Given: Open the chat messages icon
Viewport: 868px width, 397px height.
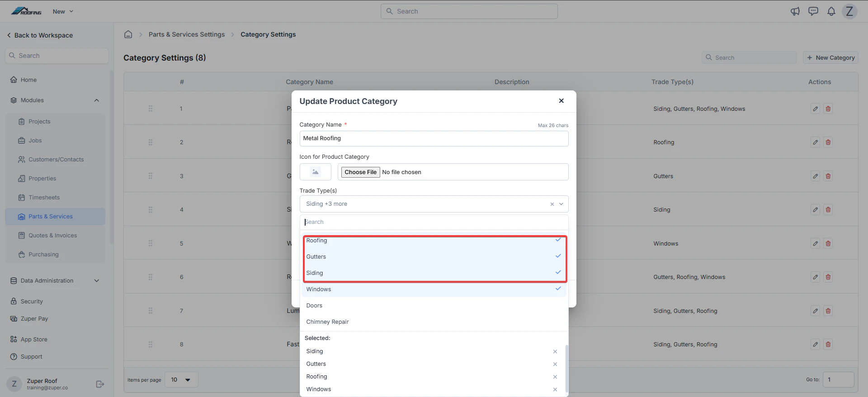Looking at the screenshot, I should pos(813,11).
